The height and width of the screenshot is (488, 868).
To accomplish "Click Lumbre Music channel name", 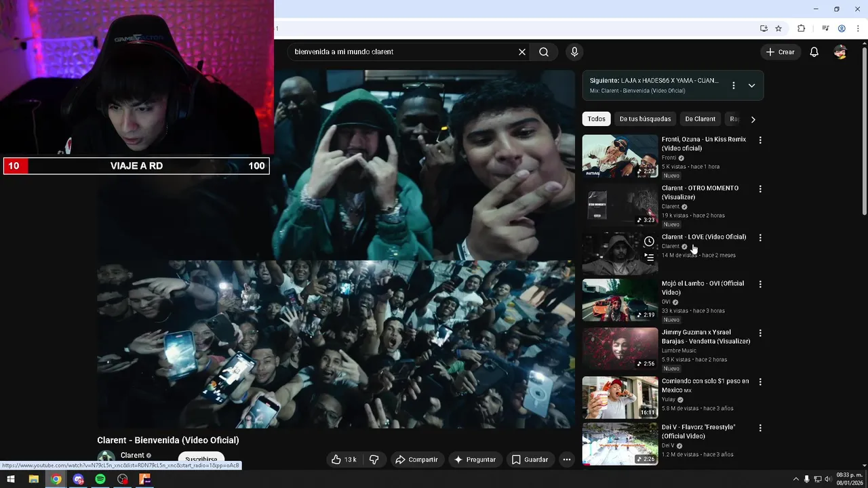I will pos(679,350).
